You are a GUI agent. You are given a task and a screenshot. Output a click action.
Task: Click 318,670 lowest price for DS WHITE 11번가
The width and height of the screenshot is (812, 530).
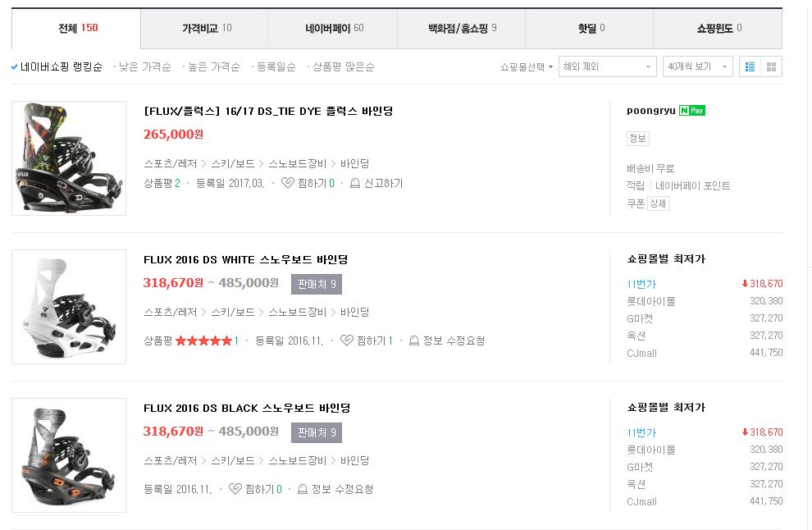[x=762, y=283]
